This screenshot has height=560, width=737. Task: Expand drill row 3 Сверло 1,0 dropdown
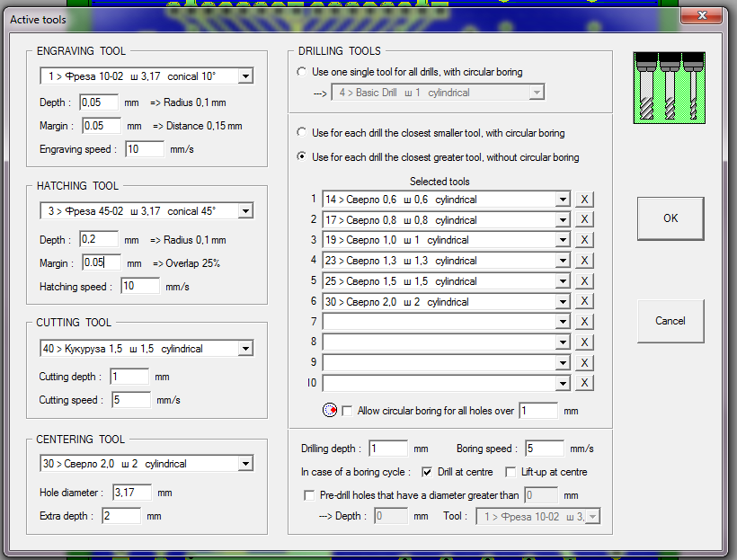pos(563,240)
